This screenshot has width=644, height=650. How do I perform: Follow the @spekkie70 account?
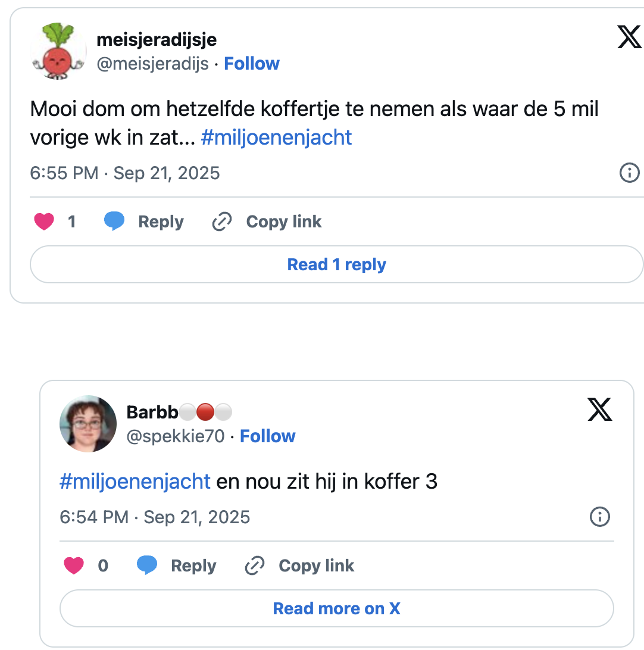tap(268, 436)
